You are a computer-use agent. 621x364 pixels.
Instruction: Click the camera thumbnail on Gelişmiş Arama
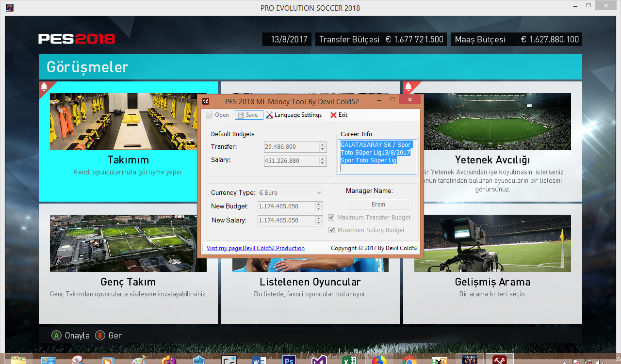(x=492, y=243)
